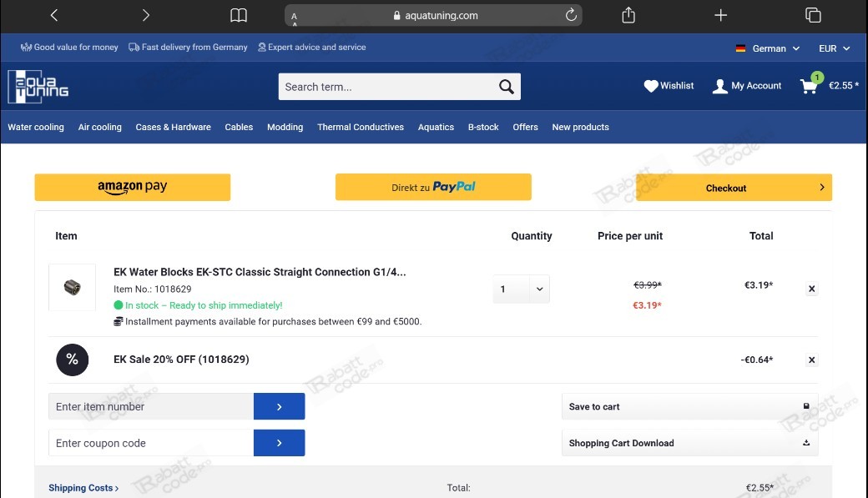Open the EUR currency dropdown
Image resolution: width=868 pixels, height=498 pixels.
tap(833, 48)
